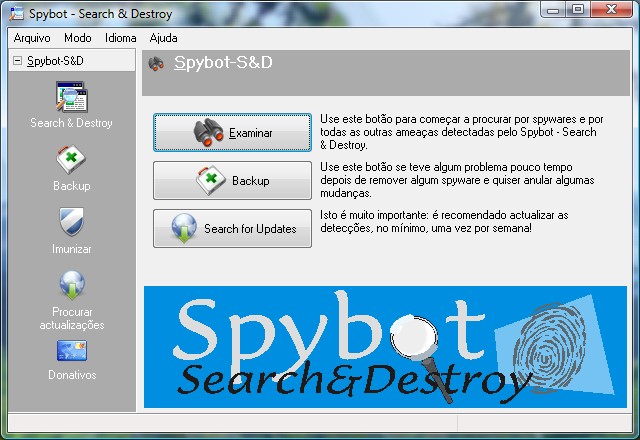
Task: Open the Search & Destroy sidebar icon
Action: (71, 97)
